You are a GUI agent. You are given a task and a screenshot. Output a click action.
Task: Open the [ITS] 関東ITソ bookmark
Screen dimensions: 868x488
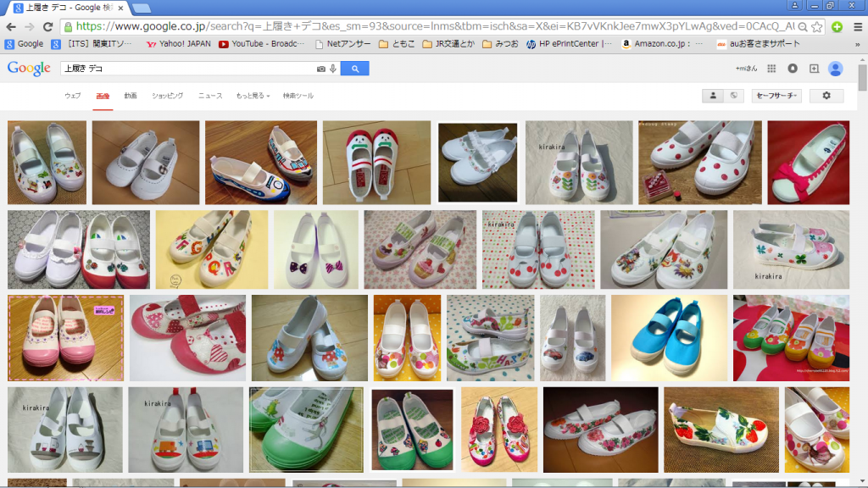tap(92, 44)
